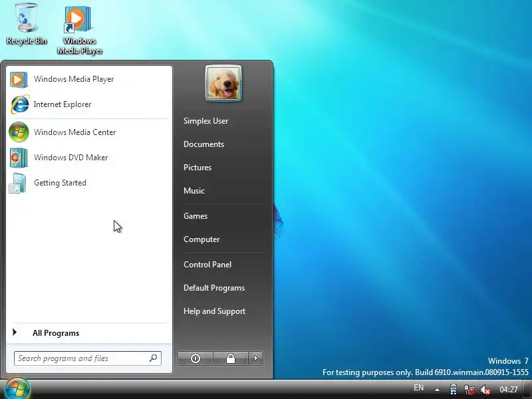The height and width of the screenshot is (399, 532).
Task: Click the power button in Start menu
Action: (196, 358)
